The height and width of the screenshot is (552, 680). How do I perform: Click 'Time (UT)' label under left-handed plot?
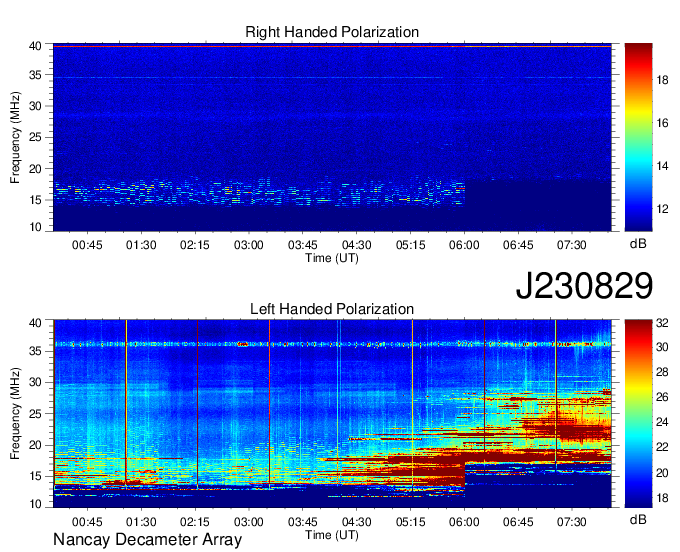[332, 535]
